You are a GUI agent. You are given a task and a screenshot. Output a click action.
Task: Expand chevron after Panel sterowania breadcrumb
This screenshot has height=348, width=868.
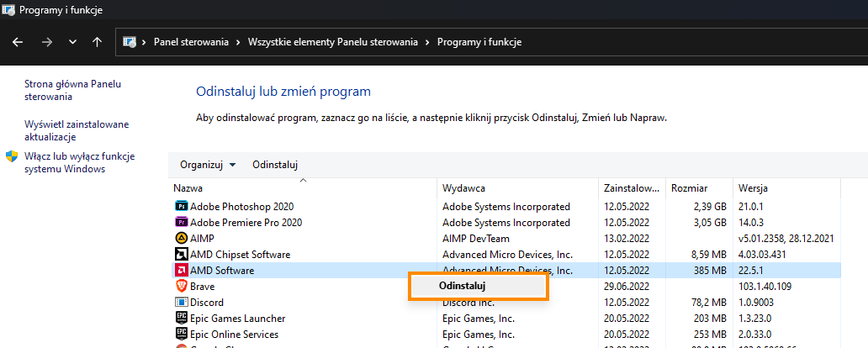(239, 42)
